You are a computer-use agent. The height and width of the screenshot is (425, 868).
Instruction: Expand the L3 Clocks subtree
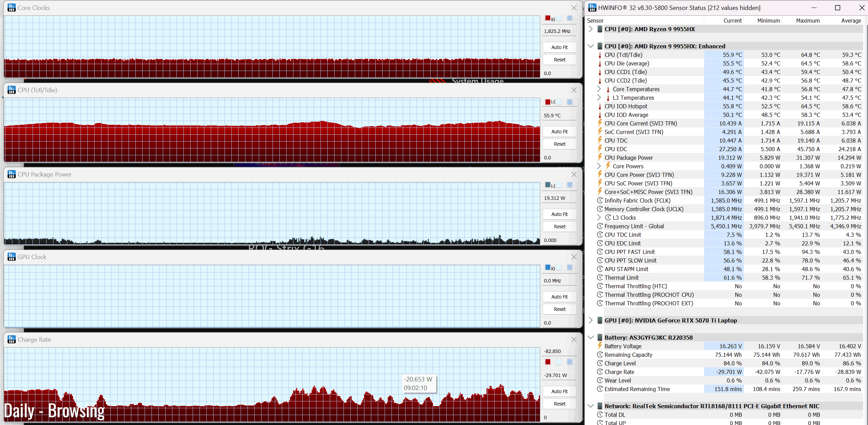(599, 217)
